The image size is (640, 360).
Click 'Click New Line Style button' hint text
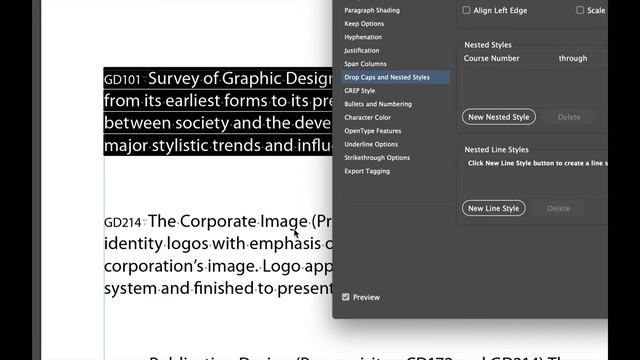click(x=538, y=163)
